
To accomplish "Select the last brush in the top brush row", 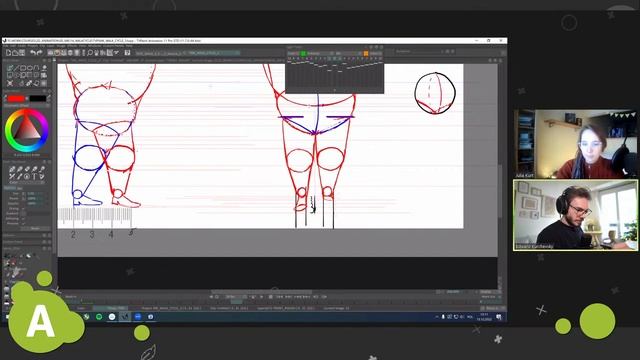I will [x=42, y=169].
